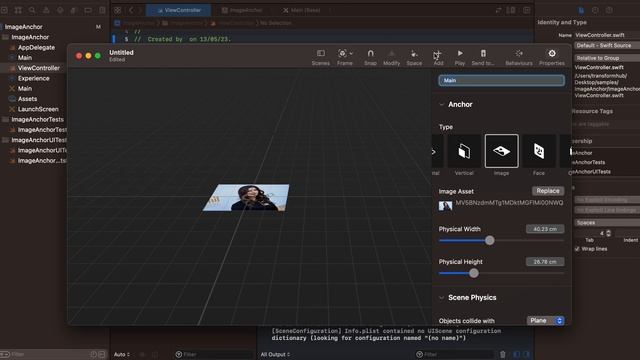Click the image asset thumbnail

click(445, 205)
